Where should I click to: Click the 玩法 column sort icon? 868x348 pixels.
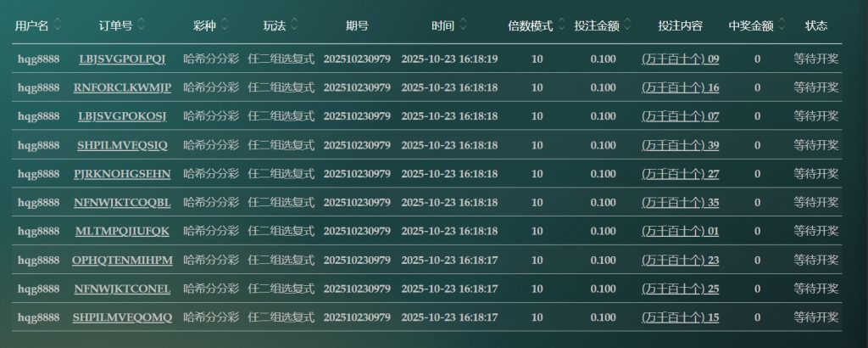point(294,25)
